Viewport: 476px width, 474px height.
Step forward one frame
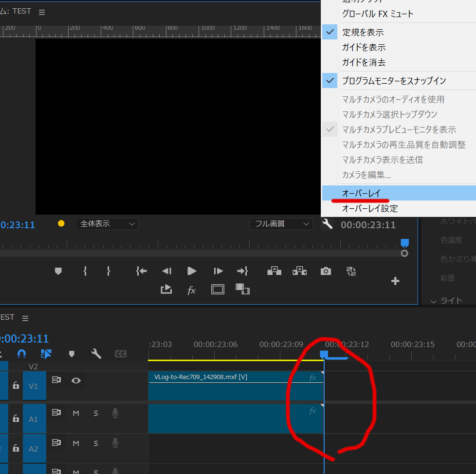[218, 271]
